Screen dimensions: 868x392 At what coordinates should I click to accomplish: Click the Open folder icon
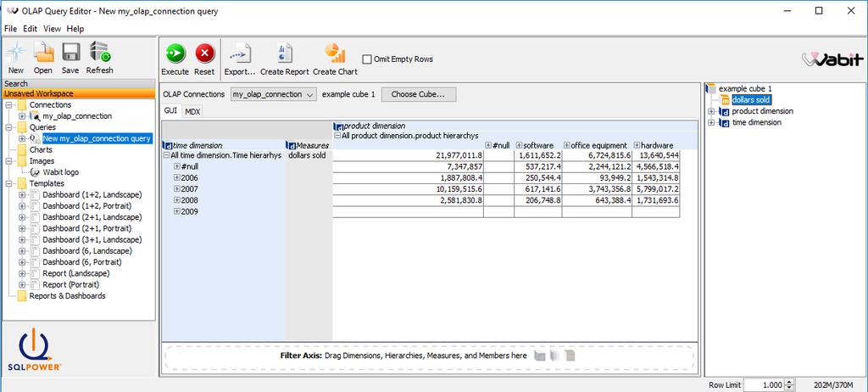coord(43,53)
